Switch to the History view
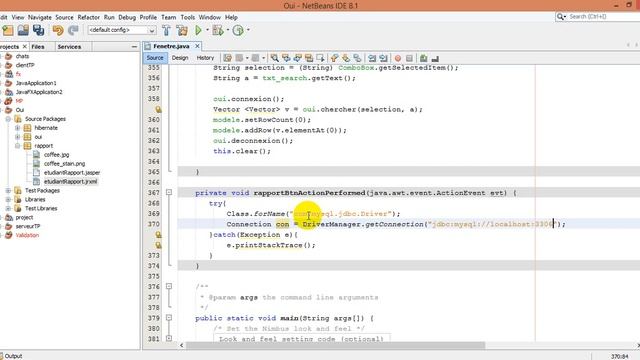This screenshot has width=640, height=360. point(205,58)
